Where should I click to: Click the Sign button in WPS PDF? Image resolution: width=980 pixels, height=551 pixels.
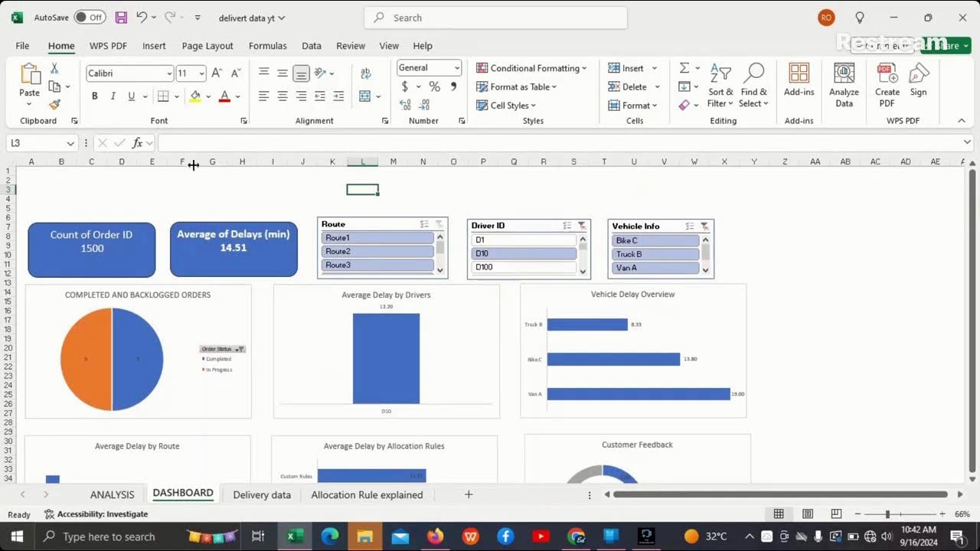tap(918, 80)
